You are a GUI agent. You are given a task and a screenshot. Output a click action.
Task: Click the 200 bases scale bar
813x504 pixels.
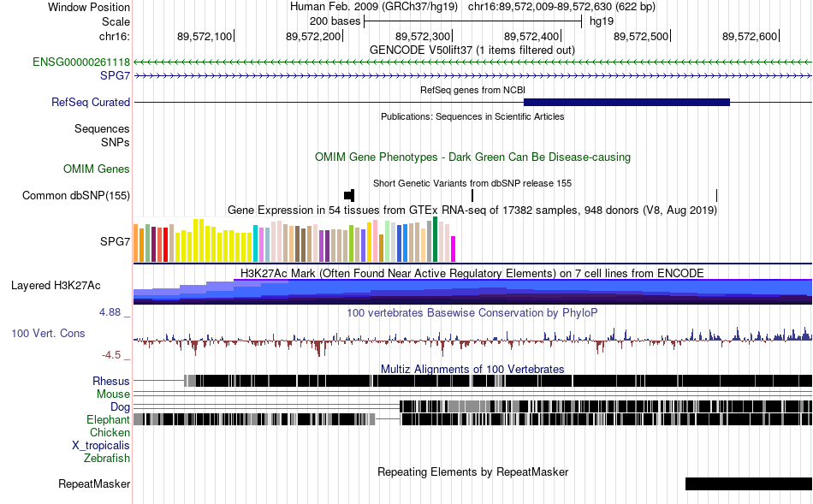[473, 21]
